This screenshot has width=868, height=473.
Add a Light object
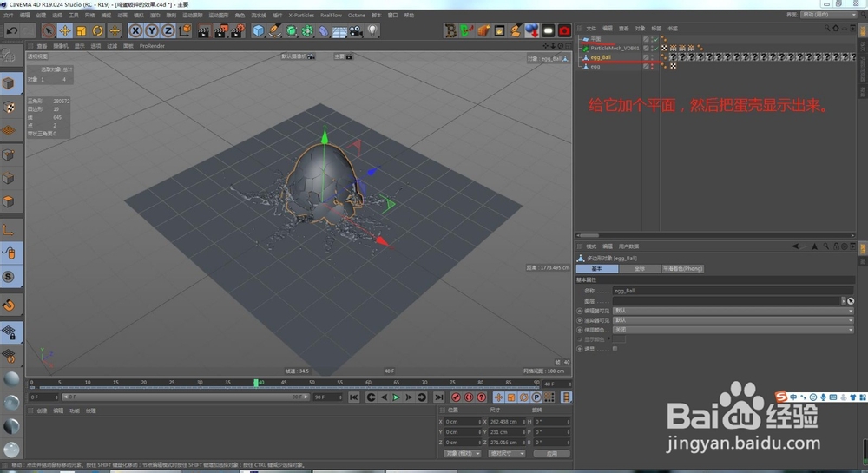point(372,31)
